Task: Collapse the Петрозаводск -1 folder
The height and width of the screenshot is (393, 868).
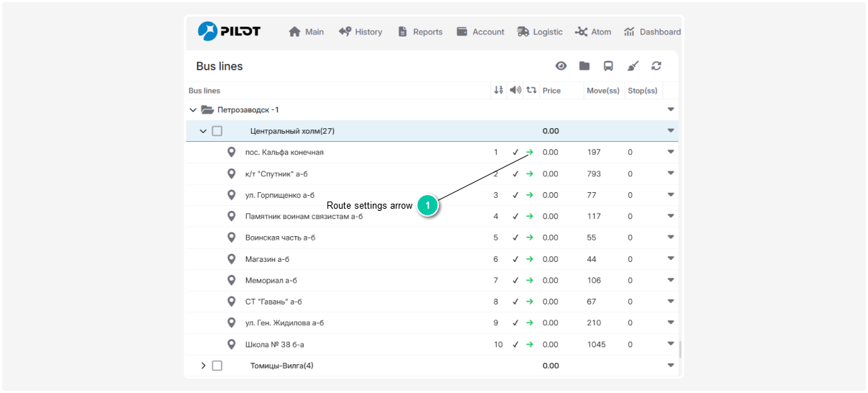Action: pos(192,110)
